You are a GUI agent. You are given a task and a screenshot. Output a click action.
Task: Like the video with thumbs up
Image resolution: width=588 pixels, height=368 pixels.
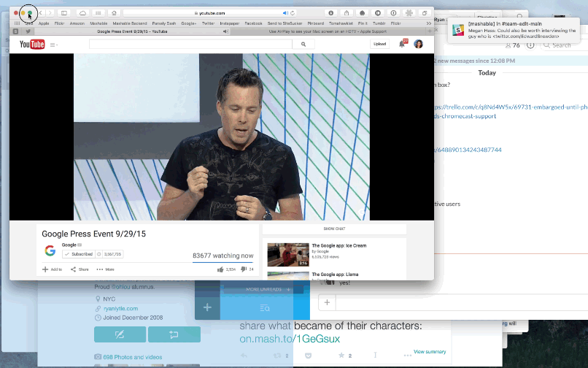pyautogui.click(x=220, y=269)
